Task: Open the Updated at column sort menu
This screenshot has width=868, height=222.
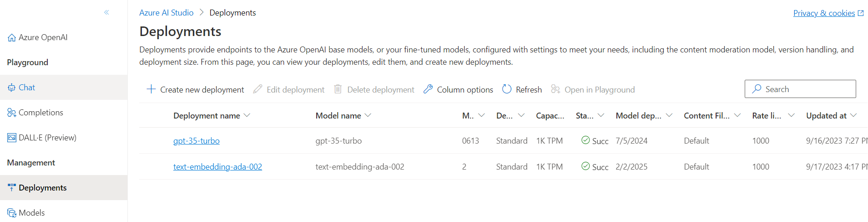Action: [853, 115]
